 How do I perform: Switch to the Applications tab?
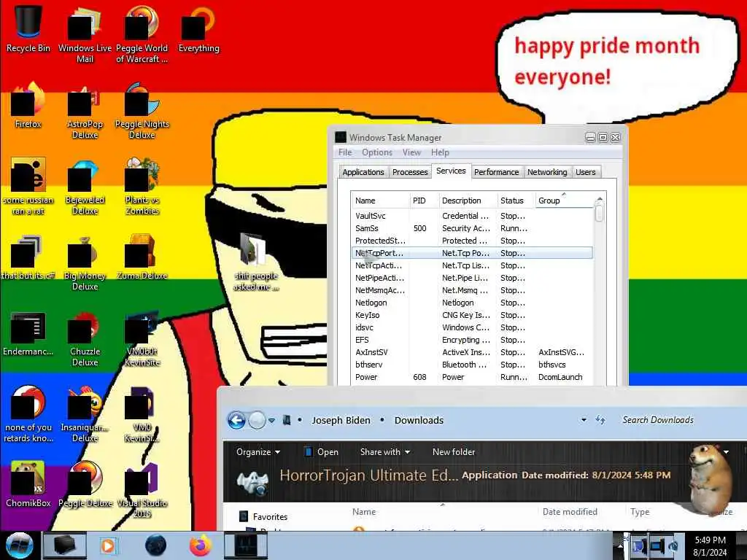(x=363, y=172)
